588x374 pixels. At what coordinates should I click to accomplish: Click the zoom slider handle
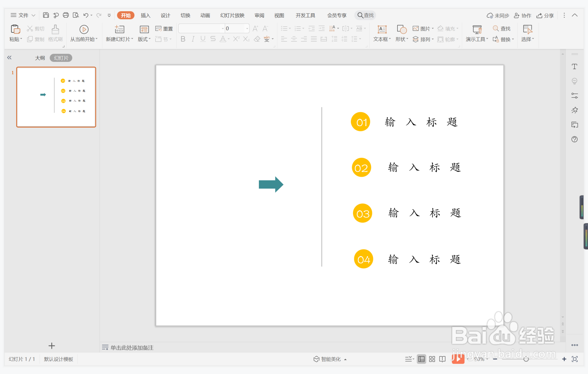click(526, 359)
